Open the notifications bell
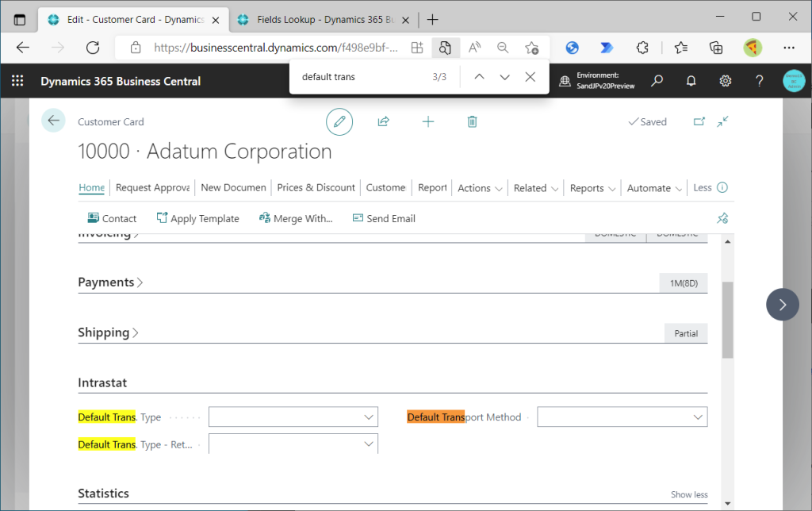The width and height of the screenshot is (812, 511). (691, 81)
